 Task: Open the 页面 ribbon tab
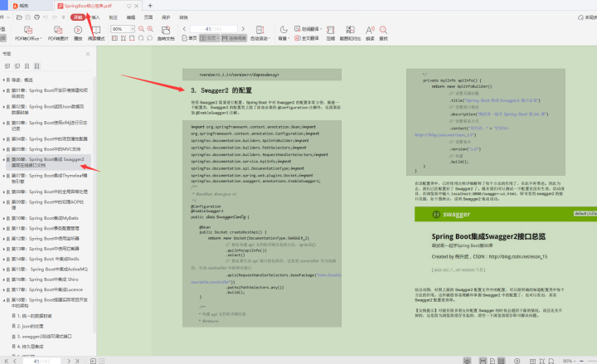pyautogui.click(x=148, y=17)
